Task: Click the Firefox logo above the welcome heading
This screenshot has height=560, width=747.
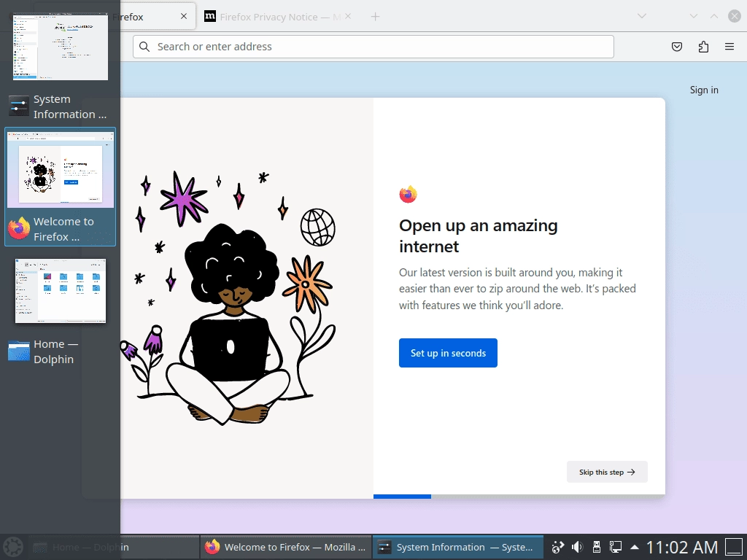Action: click(x=409, y=194)
